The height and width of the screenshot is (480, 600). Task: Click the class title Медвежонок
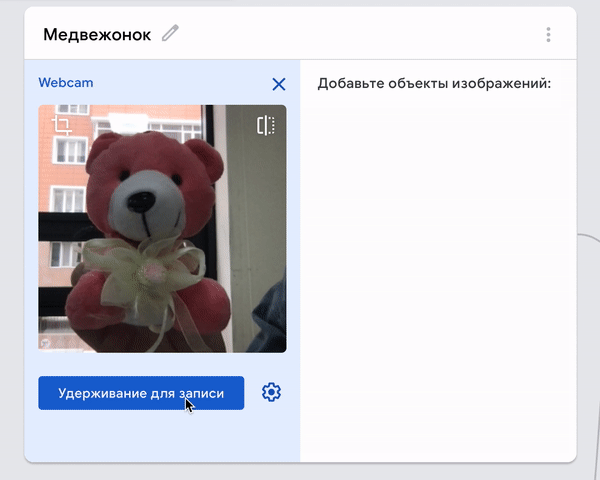pyautogui.click(x=97, y=34)
